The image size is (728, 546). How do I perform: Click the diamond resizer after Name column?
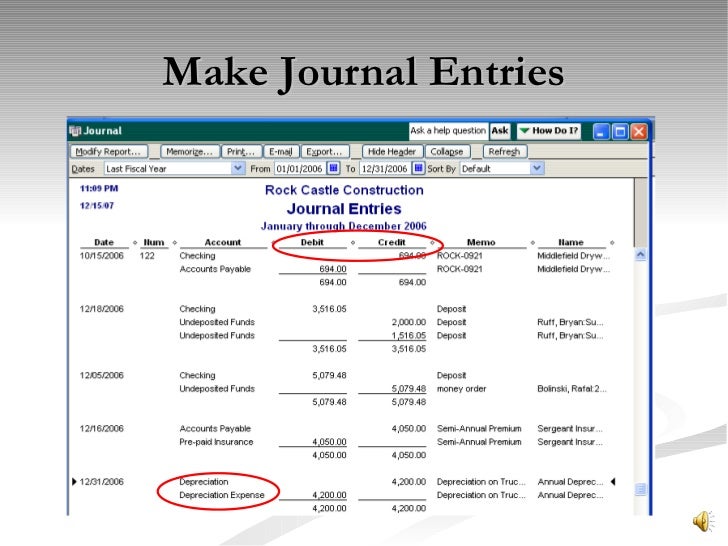tap(612, 242)
